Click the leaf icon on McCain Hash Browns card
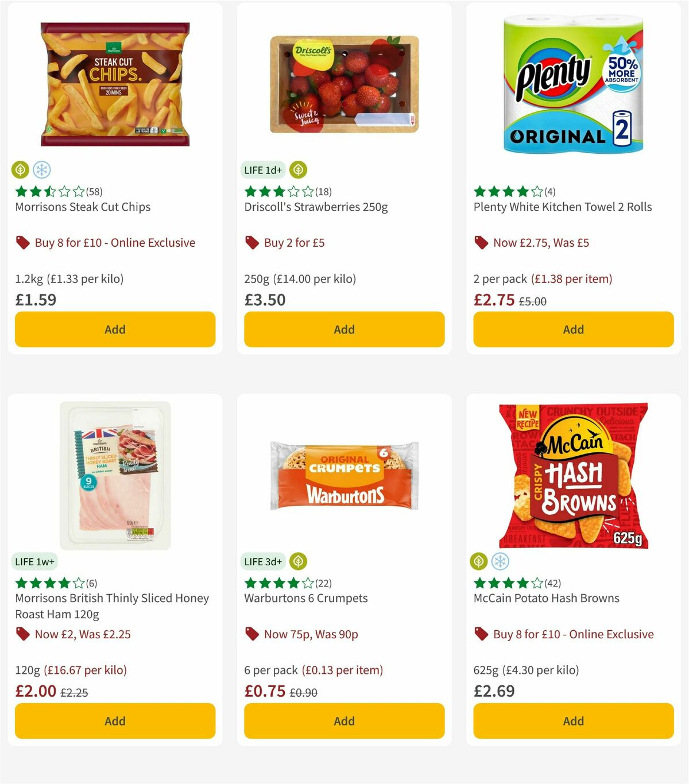The height and width of the screenshot is (784, 689). (478, 561)
